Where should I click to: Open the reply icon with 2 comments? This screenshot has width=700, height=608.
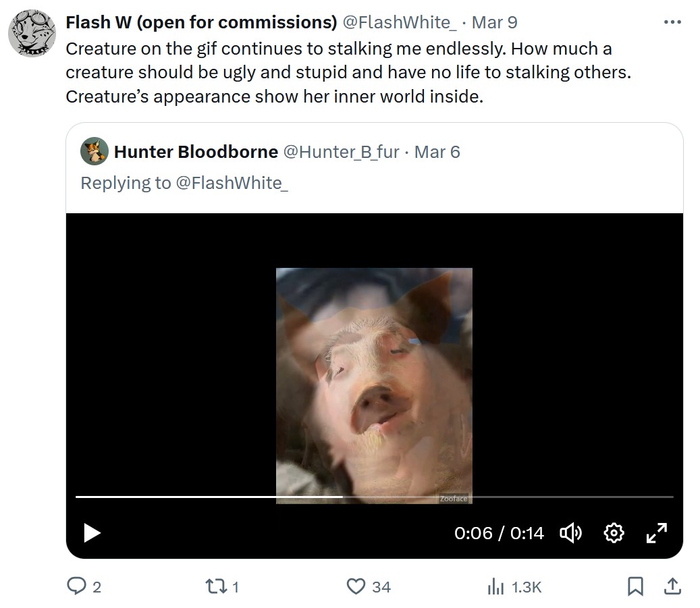pos(76,586)
